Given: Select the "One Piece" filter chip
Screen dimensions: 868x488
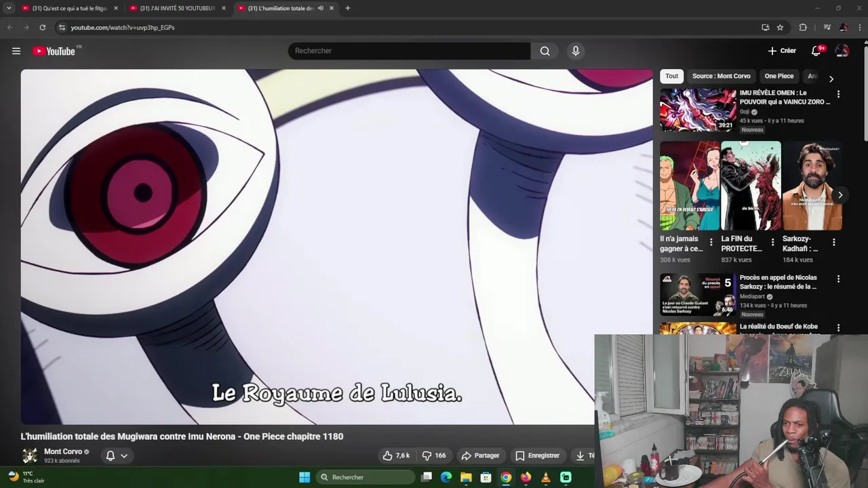Looking at the screenshot, I should pyautogui.click(x=778, y=76).
